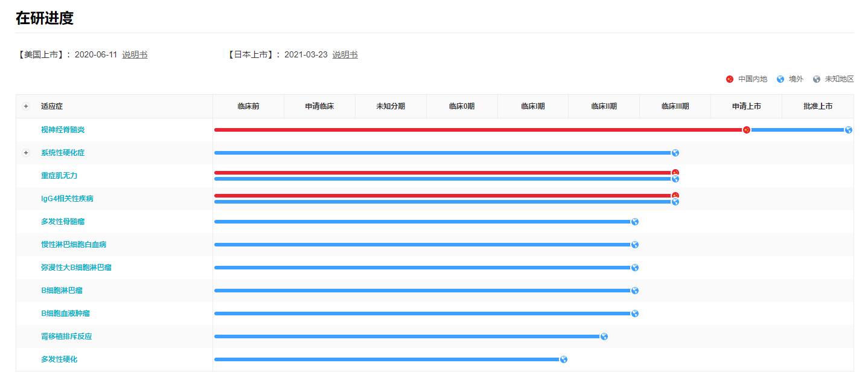Toggle 未知地区 legend filter
This screenshot has width=868, height=383.
coord(834,79)
